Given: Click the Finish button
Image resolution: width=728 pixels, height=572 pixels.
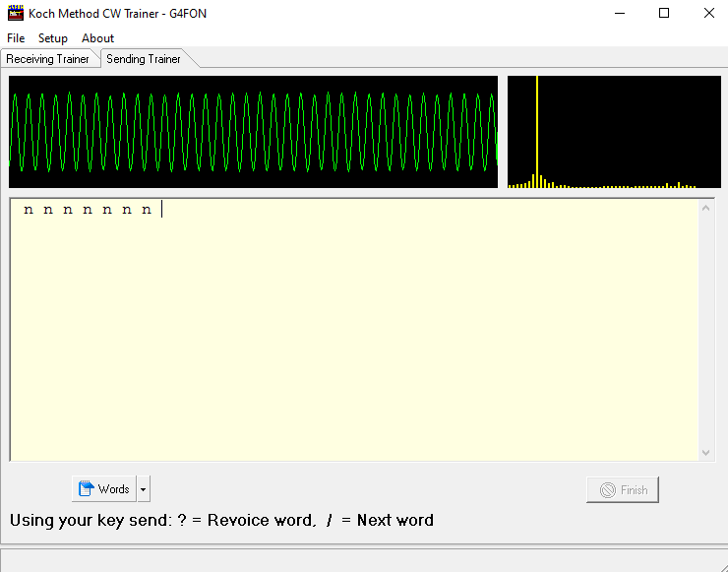Looking at the screenshot, I should tap(623, 489).
